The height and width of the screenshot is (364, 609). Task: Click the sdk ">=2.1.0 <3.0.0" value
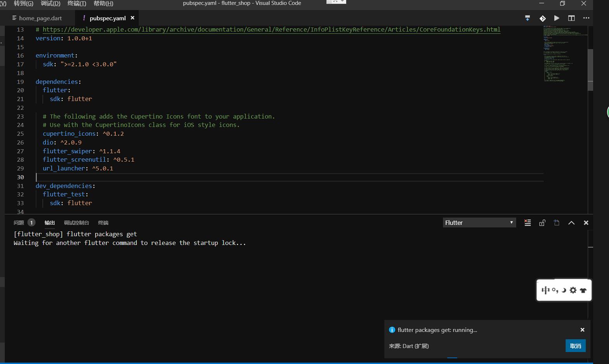(88, 64)
